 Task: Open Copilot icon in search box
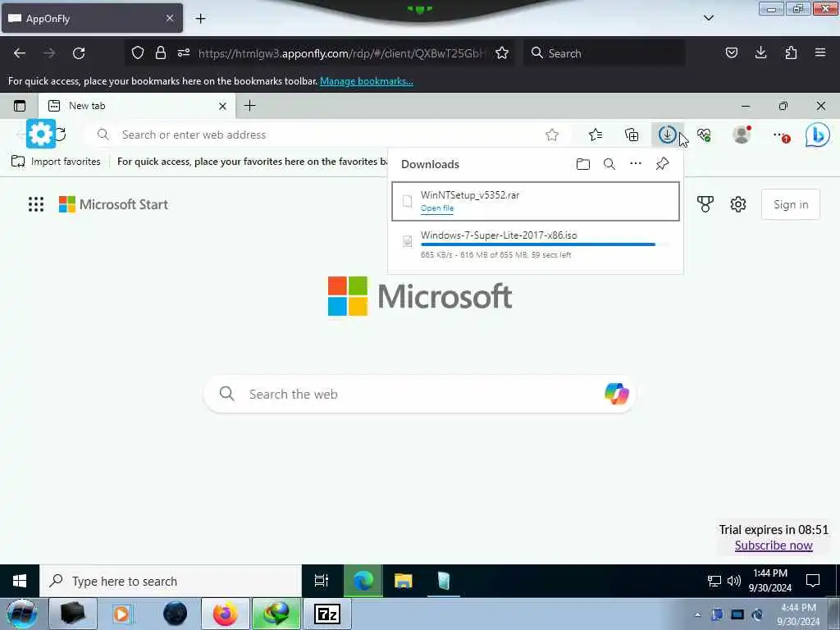pyautogui.click(x=617, y=394)
